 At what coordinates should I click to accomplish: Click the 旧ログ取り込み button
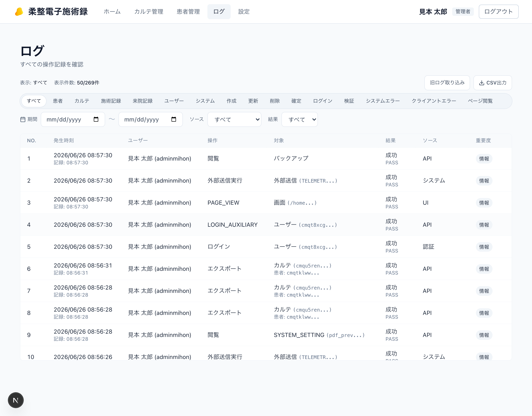pyautogui.click(x=447, y=83)
